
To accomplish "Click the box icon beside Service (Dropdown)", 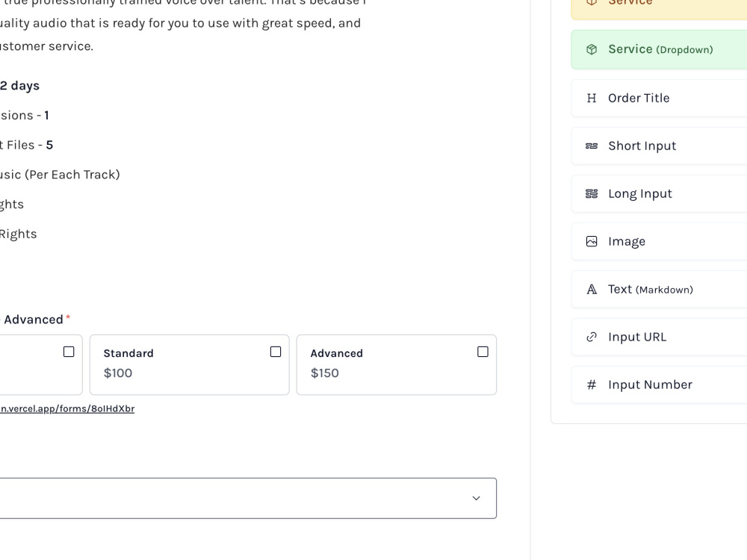I will click(591, 49).
